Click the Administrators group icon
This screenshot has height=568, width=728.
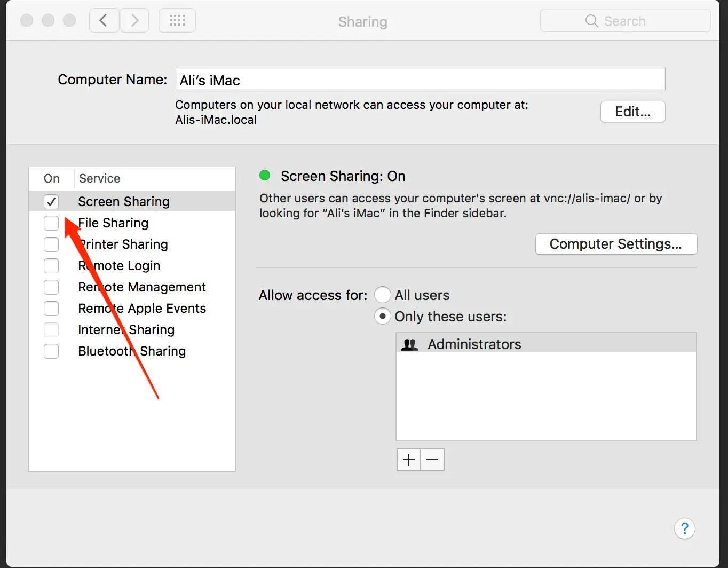[x=409, y=344]
